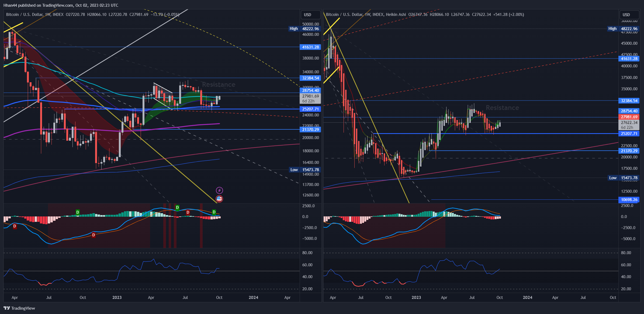
Task: Click the Heikin Ashi label in right chart title
Action: coord(396,15)
